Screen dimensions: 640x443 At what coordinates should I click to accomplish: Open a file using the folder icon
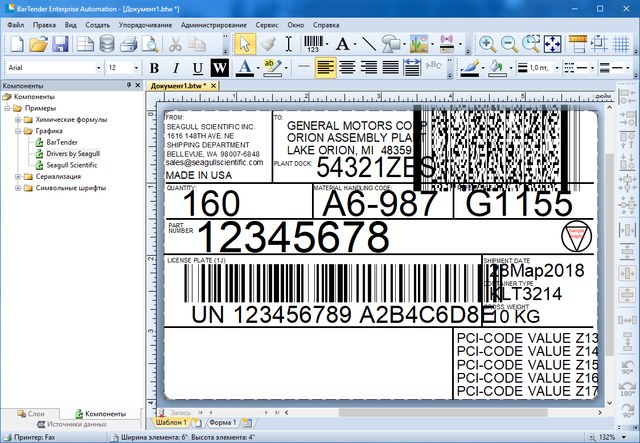(x=39, y=44)
